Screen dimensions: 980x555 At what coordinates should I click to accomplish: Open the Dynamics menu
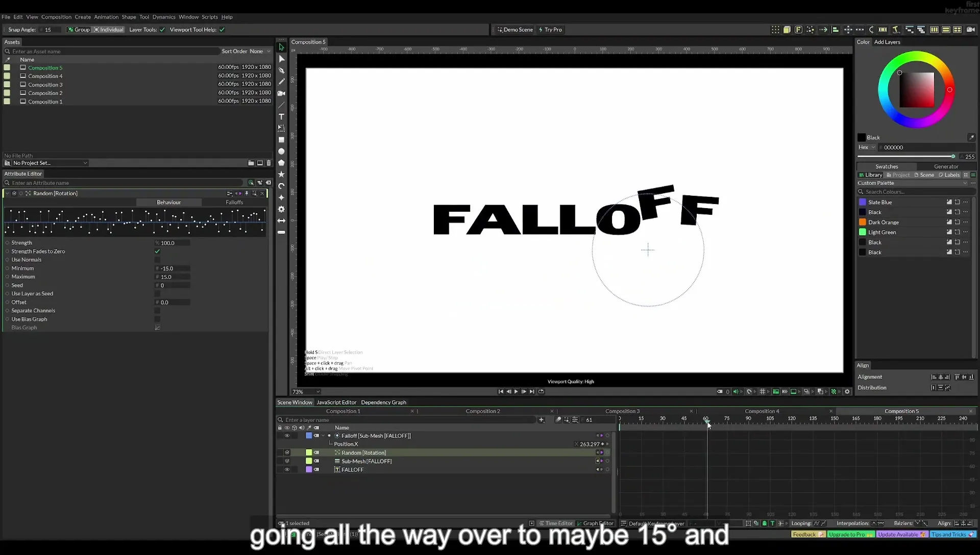(x=164, y=17)
